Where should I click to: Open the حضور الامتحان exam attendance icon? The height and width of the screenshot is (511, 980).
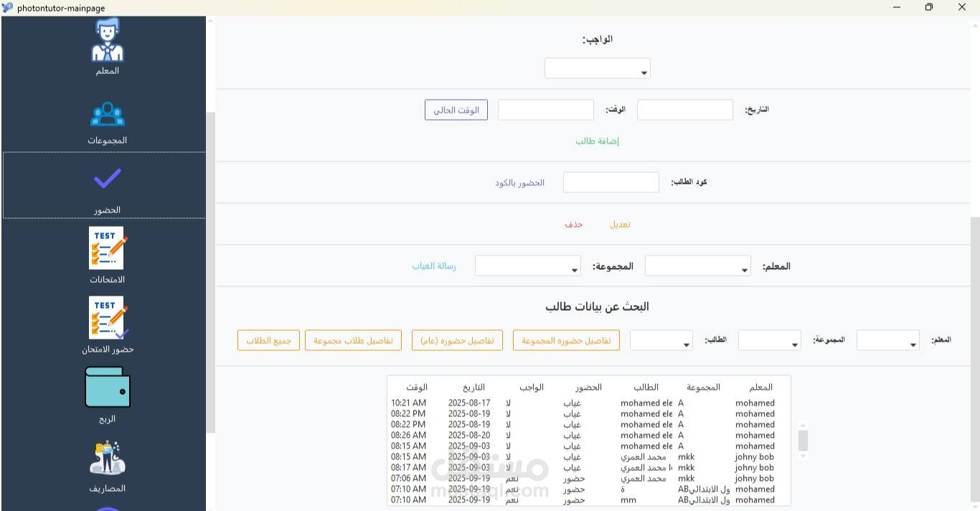[108, 318]
